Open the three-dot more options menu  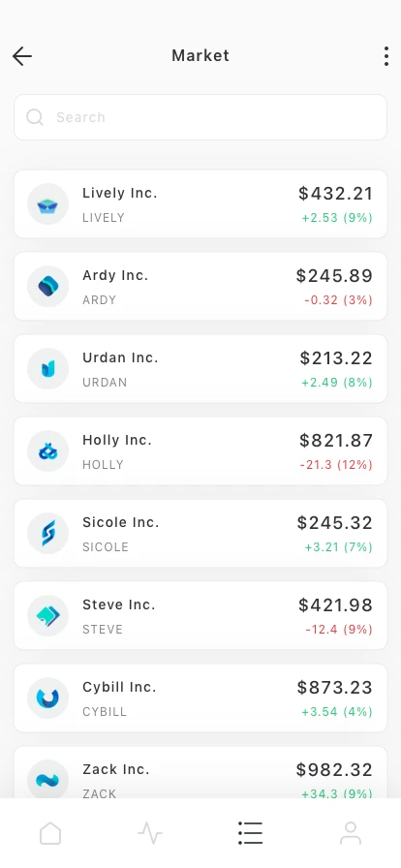coord(386,56)
